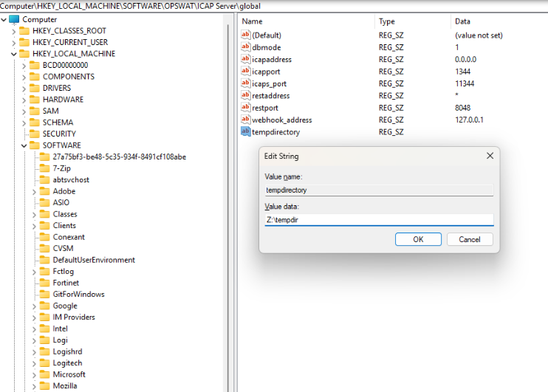Select the Logi key
Screen dimensions: 548x392
[60, 340]
